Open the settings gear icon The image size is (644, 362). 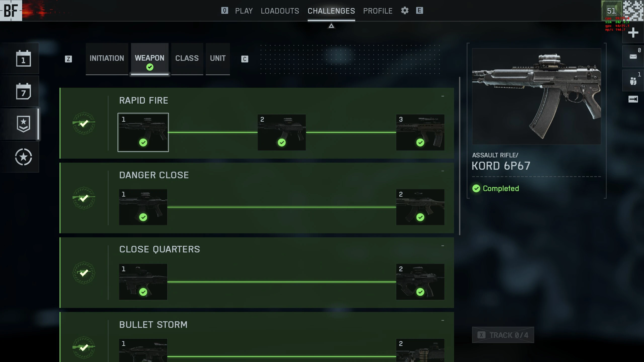pyautogui.click(x=405, y=11)
